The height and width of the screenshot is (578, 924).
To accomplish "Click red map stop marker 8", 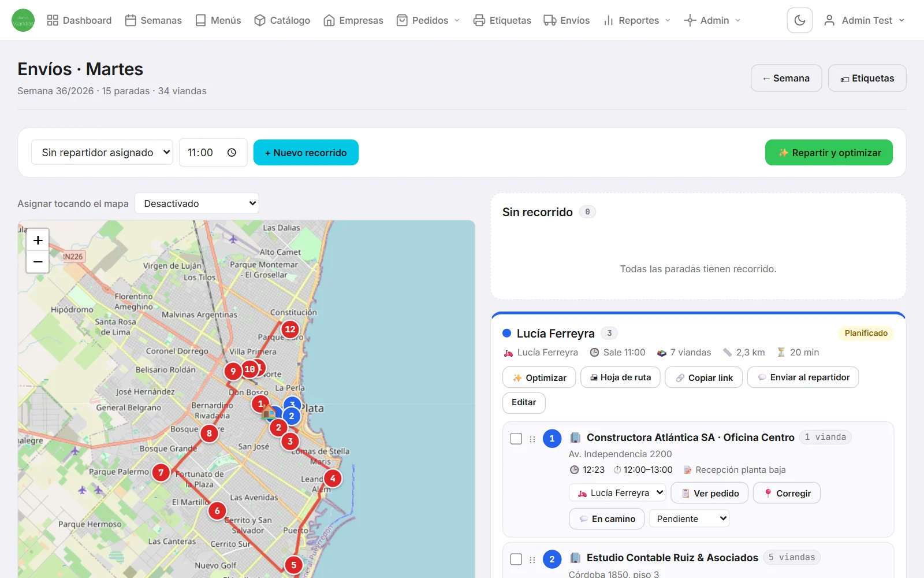I will pos(209,433).
